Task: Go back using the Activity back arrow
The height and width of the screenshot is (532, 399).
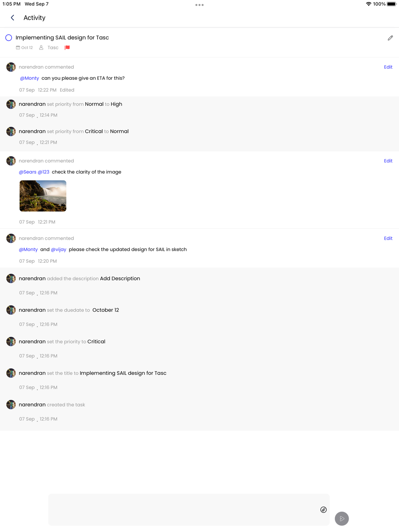Action: [x=12, y=18]
